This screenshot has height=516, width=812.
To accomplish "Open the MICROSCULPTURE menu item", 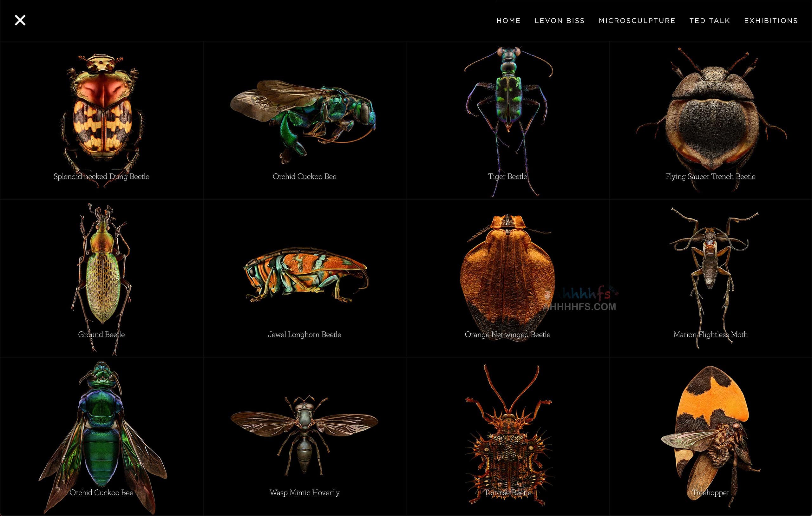I will pyautogui.click(x=637, y=21).
